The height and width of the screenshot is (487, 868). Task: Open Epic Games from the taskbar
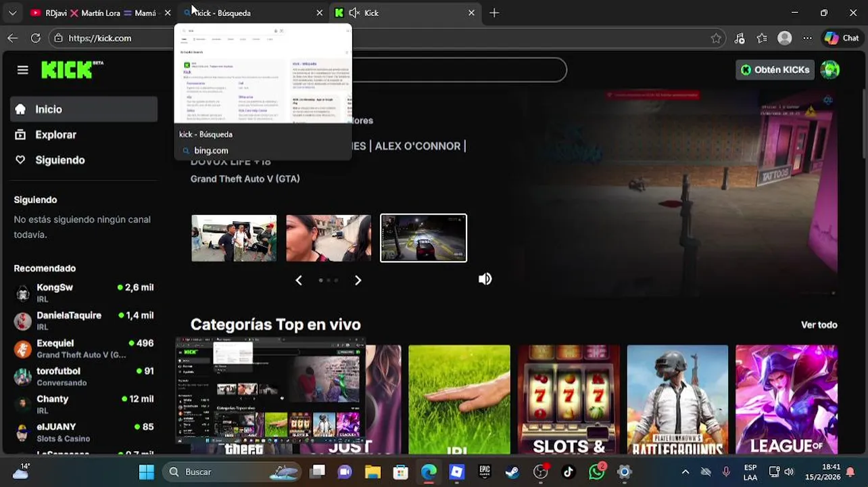(484, 472)
